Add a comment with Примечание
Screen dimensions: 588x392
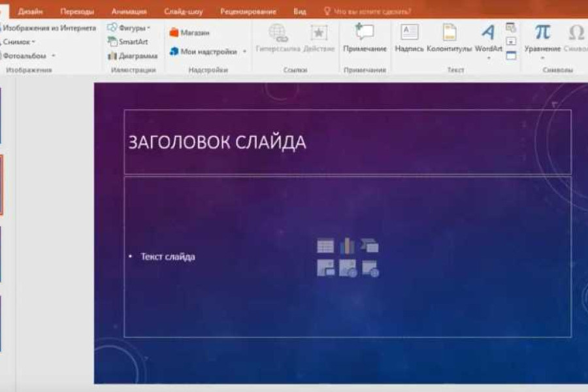coord(365,38)
